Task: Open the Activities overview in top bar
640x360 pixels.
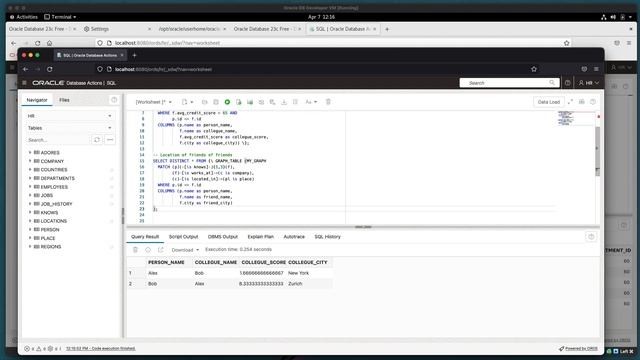Action: [x=24, y=17]
